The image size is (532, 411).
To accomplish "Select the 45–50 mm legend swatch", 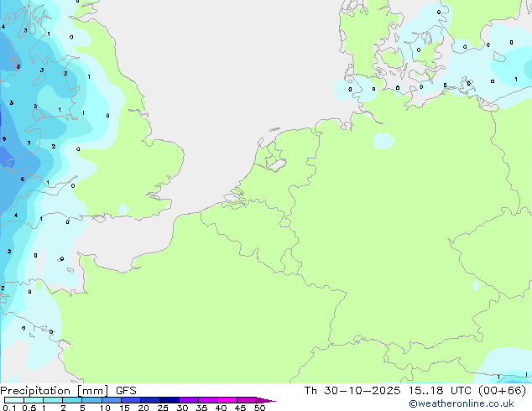I will 247,400.
